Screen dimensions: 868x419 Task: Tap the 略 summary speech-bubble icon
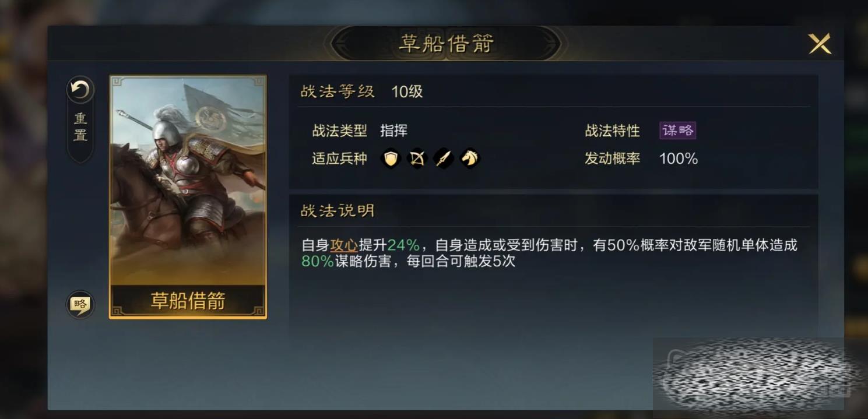pos(80,304)
